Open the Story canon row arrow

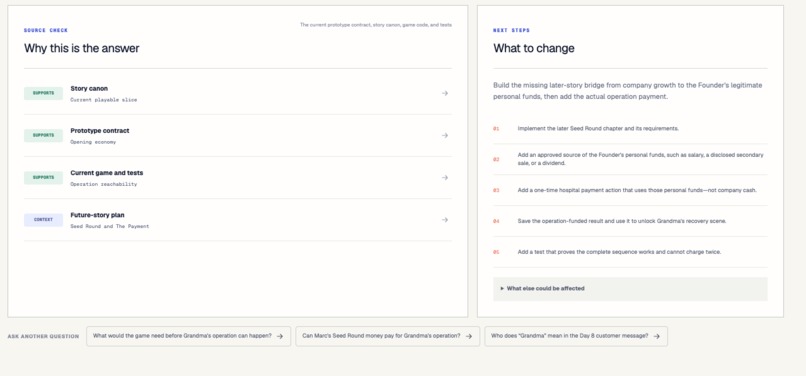[445, 93]
